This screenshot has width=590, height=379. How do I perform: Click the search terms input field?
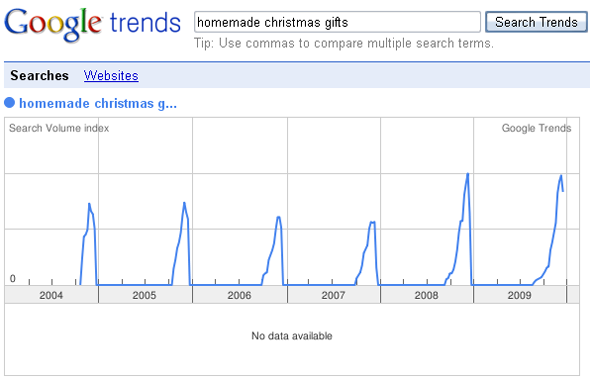337,22
